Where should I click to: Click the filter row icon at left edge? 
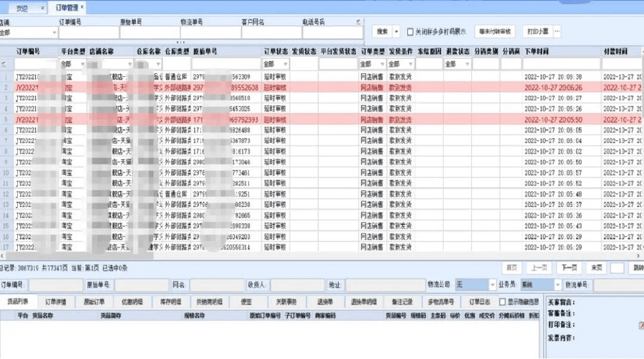coord(4,64)
